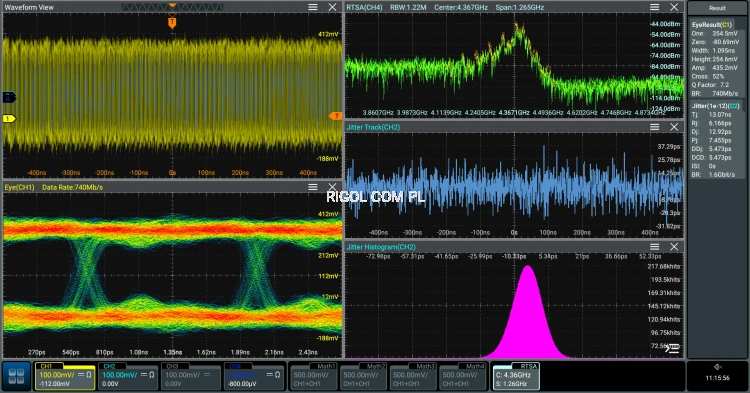This screenshot has height=393, width=750.
Task: Select the blue channel ground marker on left edge
Action: tap(9, 98)
